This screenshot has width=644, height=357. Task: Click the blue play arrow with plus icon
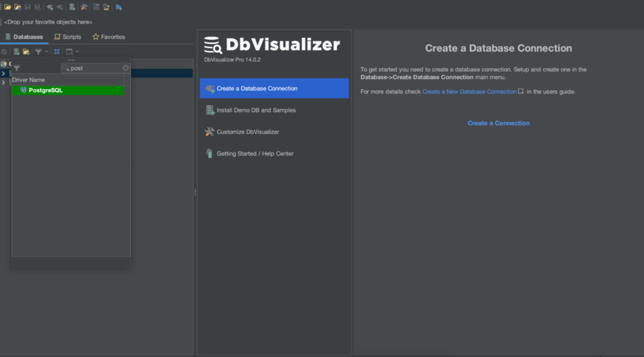[119, 7]
